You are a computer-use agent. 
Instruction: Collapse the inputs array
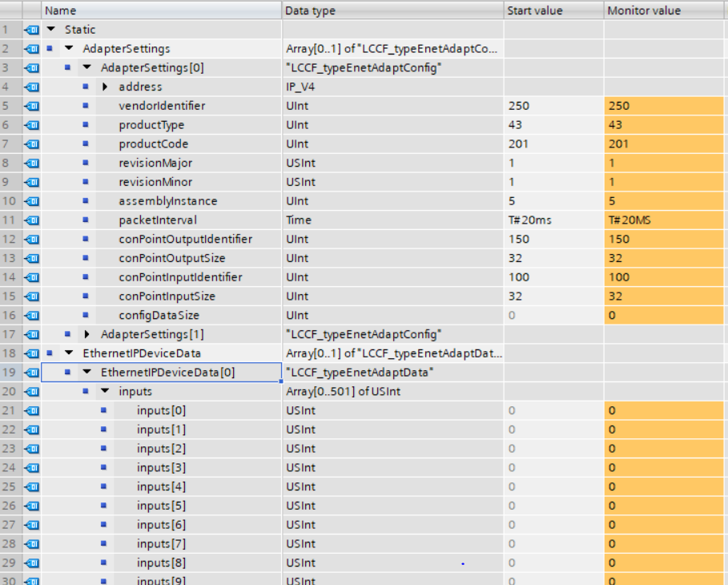[105, 391]
